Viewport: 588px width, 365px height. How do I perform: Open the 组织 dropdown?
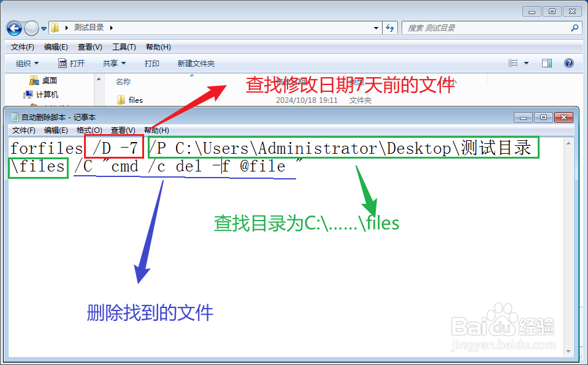point(28,62)
